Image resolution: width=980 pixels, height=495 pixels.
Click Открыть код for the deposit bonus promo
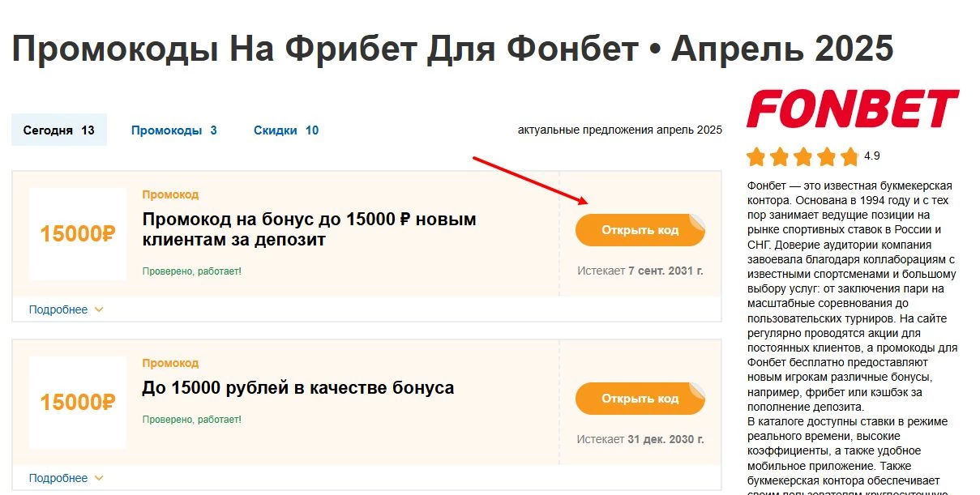click(640, 230)
